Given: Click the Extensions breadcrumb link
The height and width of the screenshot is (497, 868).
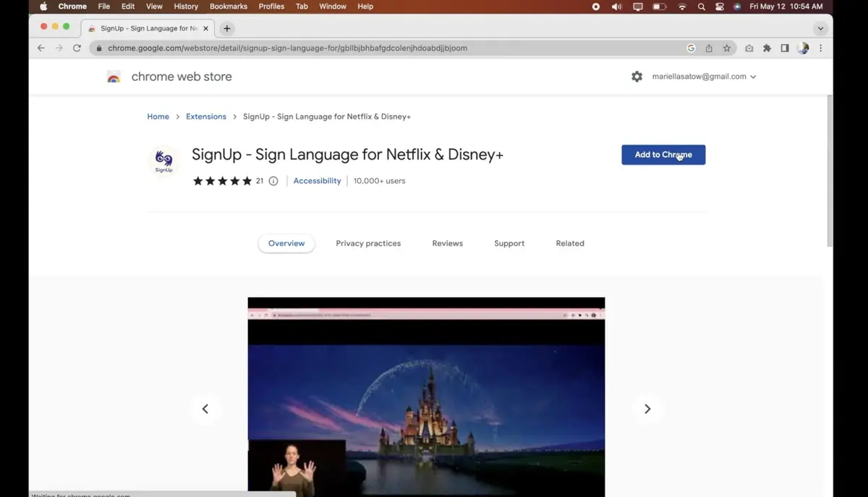Looking at the screenshot, I should coord(206,116).
